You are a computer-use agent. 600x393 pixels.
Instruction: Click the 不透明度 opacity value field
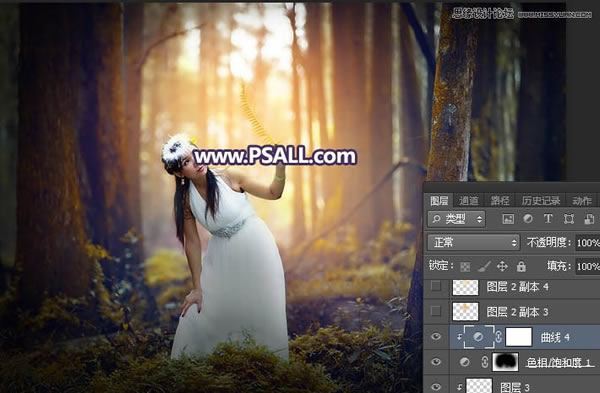click(588, 243)
